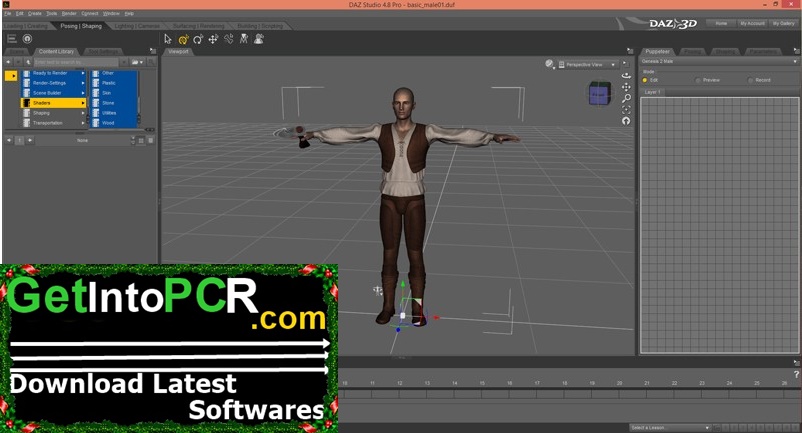Viewport: 802px width, 433px height.
Task: Open the Content Library pane options icon
Action: tap(152, 51)
